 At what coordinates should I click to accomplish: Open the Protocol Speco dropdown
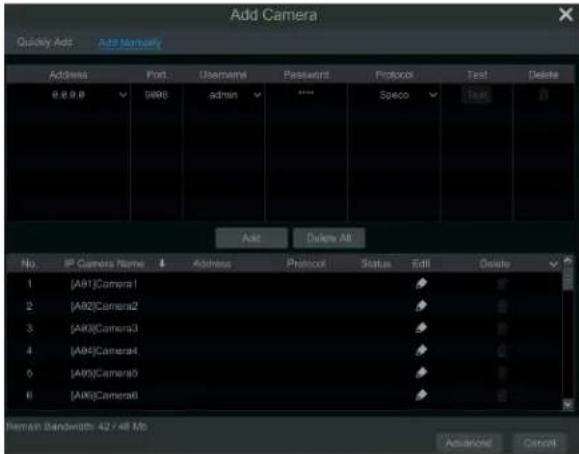pos(433,95)
